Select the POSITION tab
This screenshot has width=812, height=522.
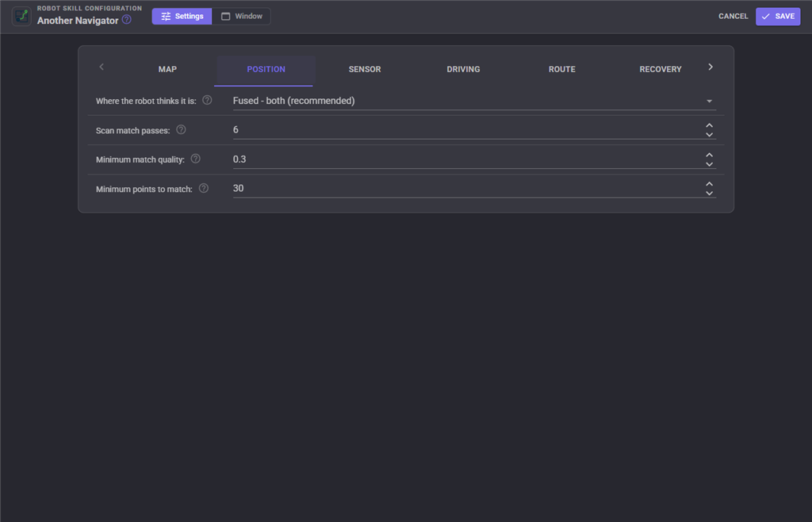pos(266,69)
